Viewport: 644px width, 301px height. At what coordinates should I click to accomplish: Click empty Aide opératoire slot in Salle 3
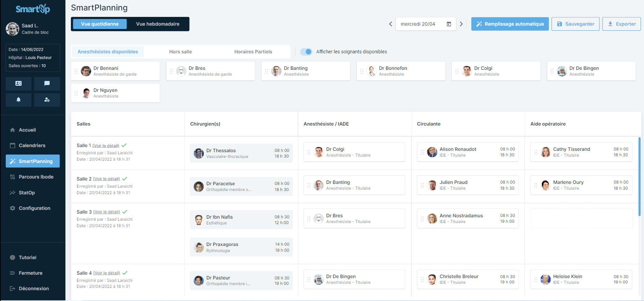coord(581,218)
